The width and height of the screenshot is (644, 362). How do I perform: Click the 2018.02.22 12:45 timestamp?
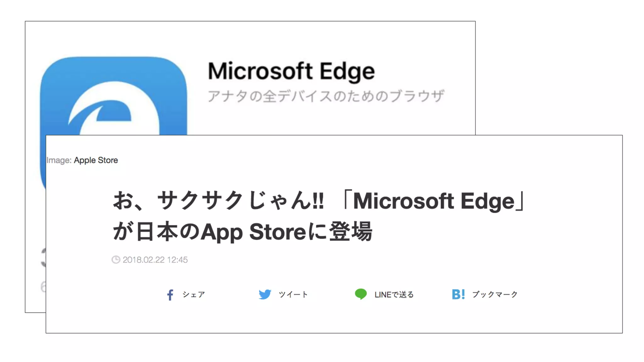155,260
